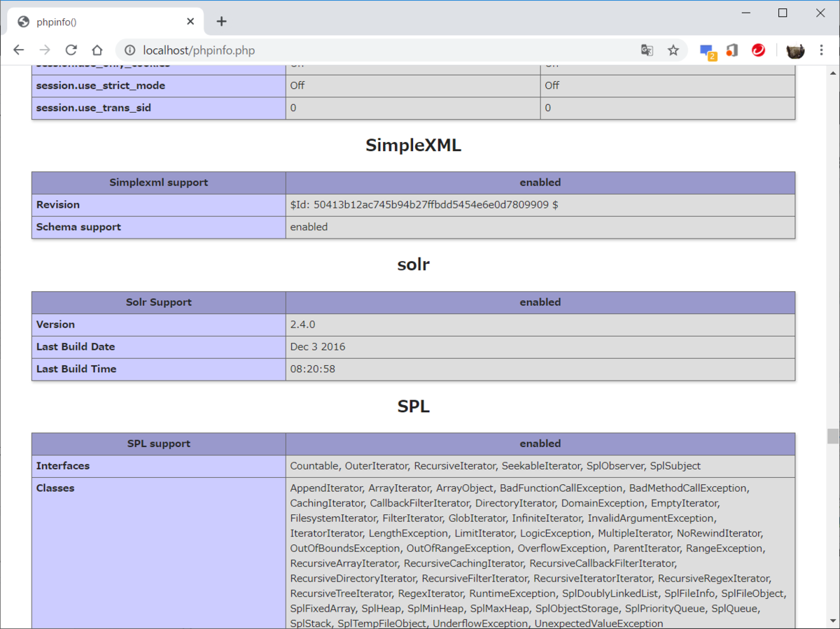
Task: Bookmark this page with the star icon
Action: [x=673, y=50]
